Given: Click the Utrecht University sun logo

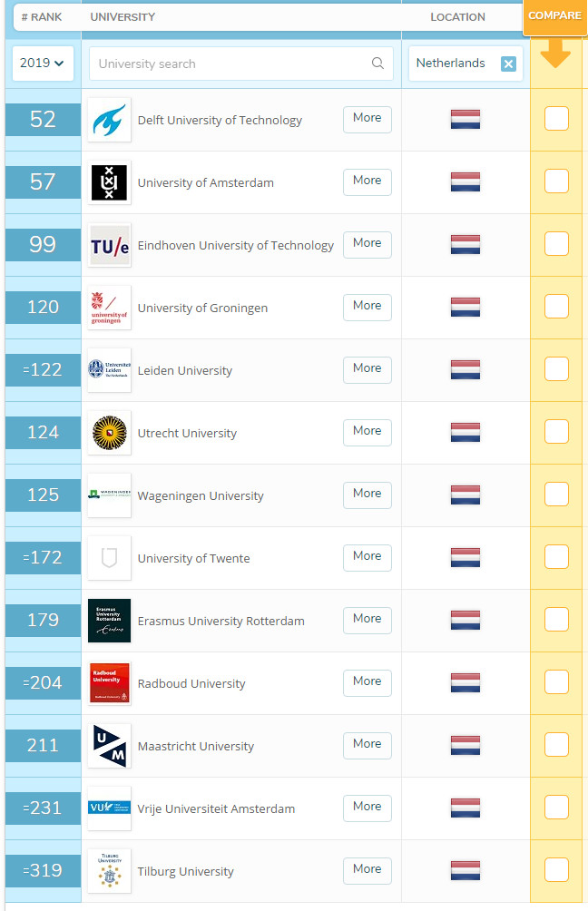Looking at the screenshot, I should tap(109, 433).
